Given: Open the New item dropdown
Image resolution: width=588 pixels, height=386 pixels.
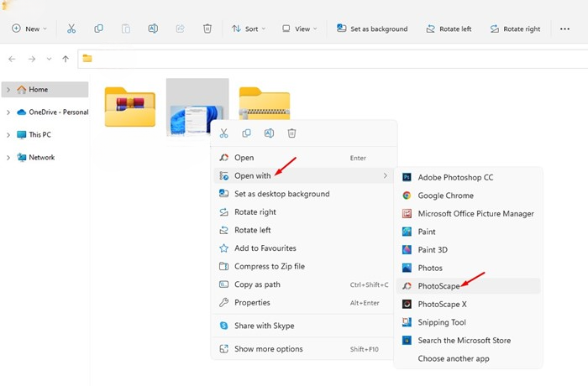Looking at the screenshot, I should [29, 29].
